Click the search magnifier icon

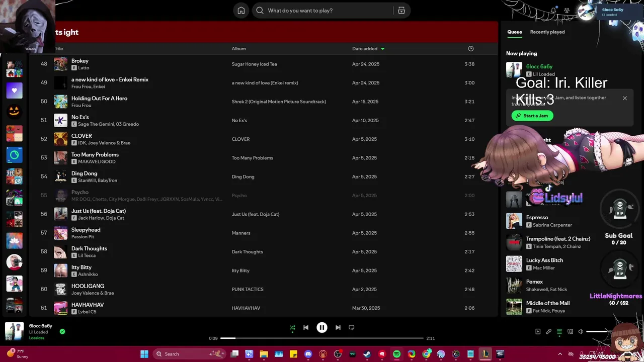[260, 11]
